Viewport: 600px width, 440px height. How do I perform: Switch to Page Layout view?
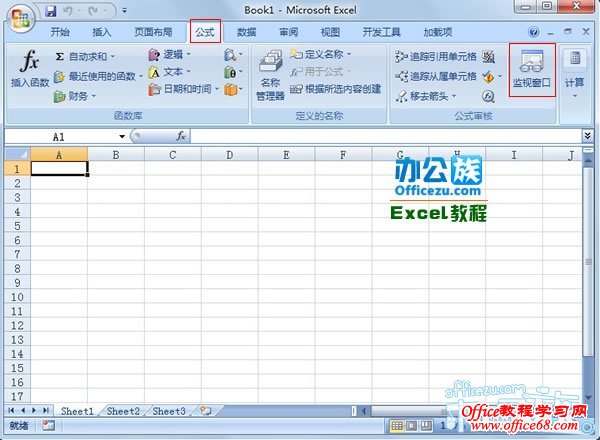(x=412, y=425)
